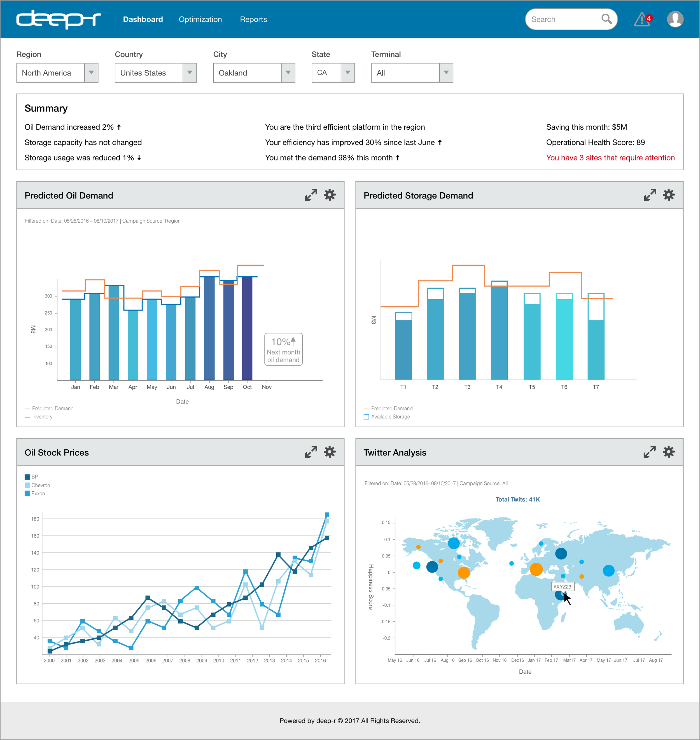Click the Oct bar in oil demand chart
The width and height of the screenshot is (700, 740).
point(247,328)
